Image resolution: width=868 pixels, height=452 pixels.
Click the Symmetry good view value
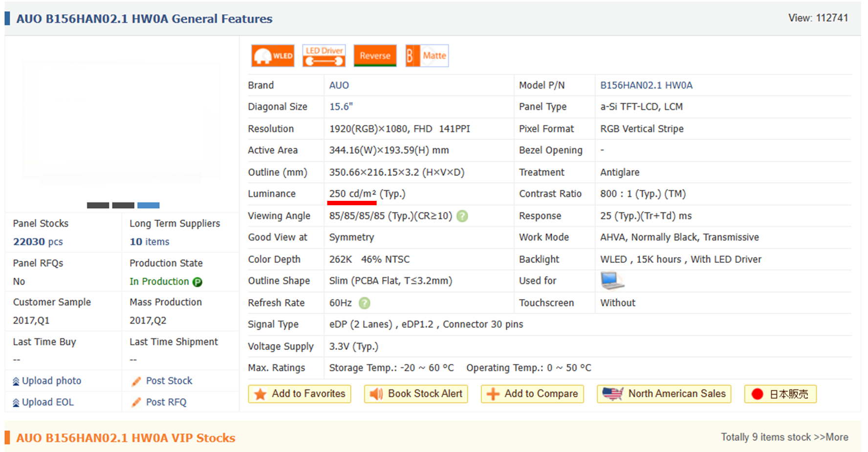click(351, 237)
